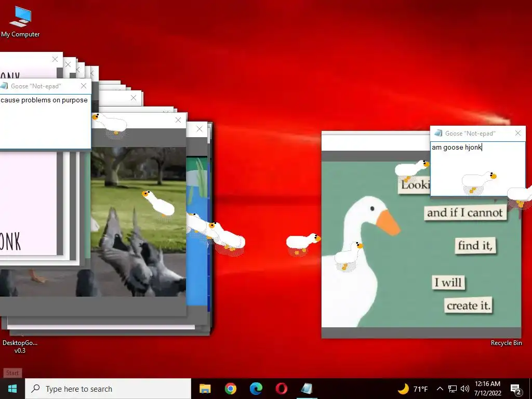Screen dimensions: 532x399
Task: Open the notification center icon
Action: pos(516,390)
